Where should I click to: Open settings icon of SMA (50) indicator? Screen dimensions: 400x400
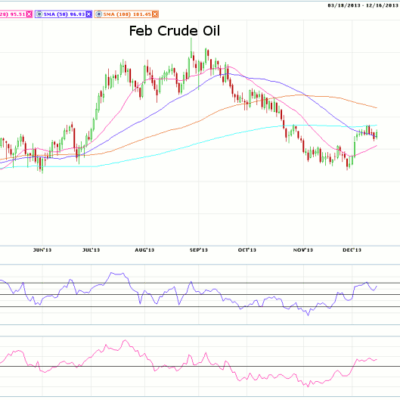pyautogui.click(x=39, y=14)
